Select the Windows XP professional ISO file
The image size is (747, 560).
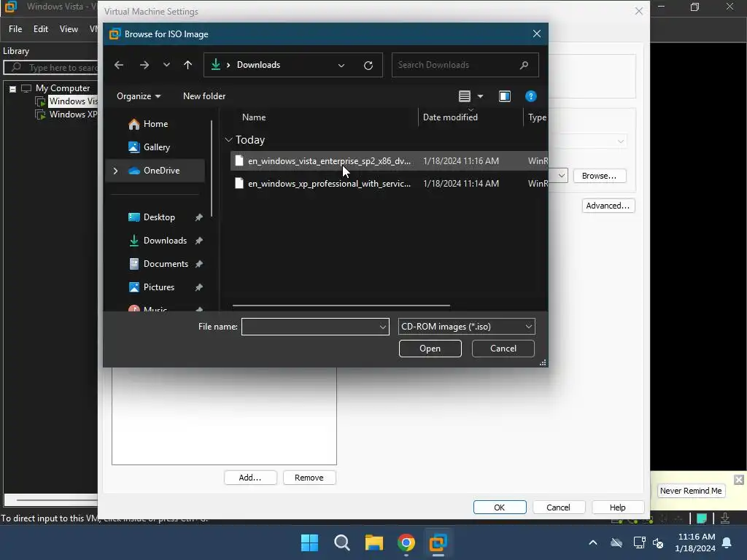389,183
